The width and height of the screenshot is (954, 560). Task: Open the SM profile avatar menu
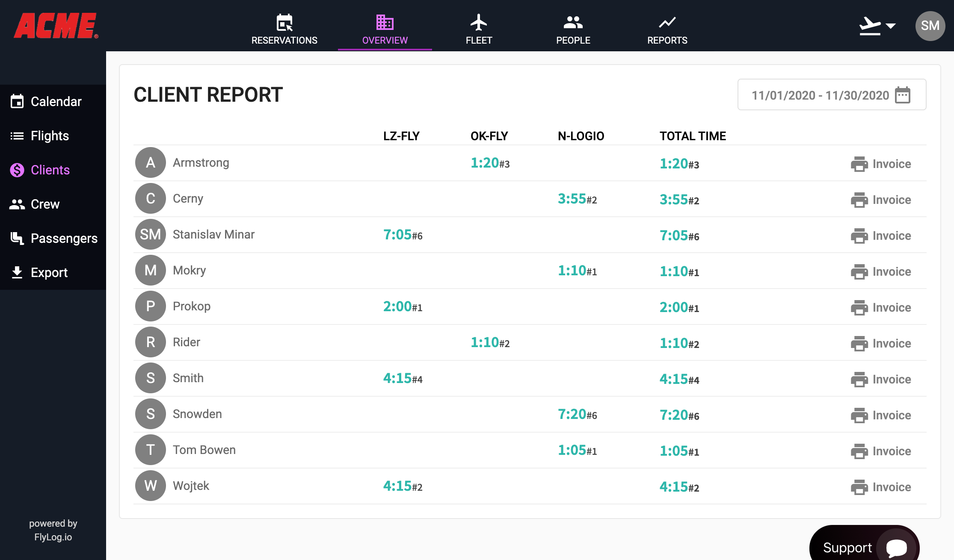pos(930,26)
